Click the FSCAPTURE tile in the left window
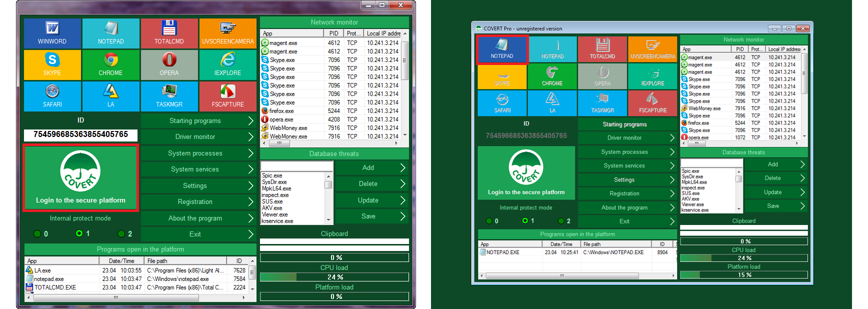The width and height of the screenshot is (868, 309). 227,96
